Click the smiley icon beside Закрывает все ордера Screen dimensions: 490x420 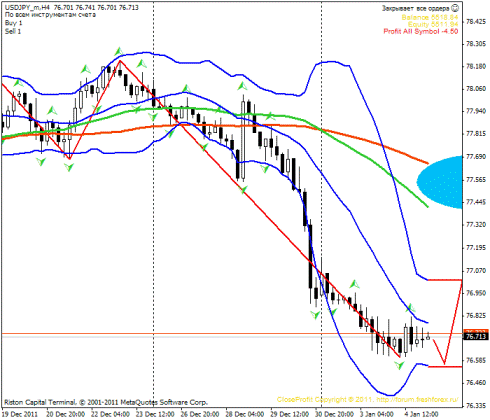click(455, 8)
